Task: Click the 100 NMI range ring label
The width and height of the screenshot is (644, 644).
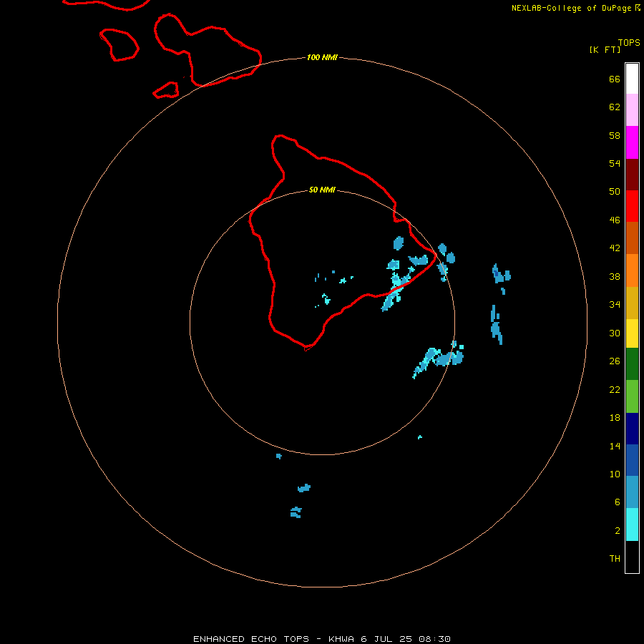Action: 322,57
